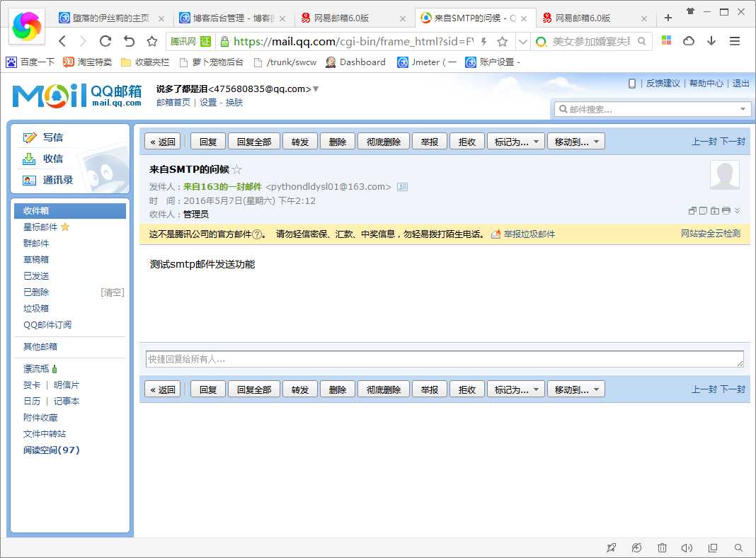Click the skin/shirt icon in title bar
The image size is (756, 558).
[690, 11]
